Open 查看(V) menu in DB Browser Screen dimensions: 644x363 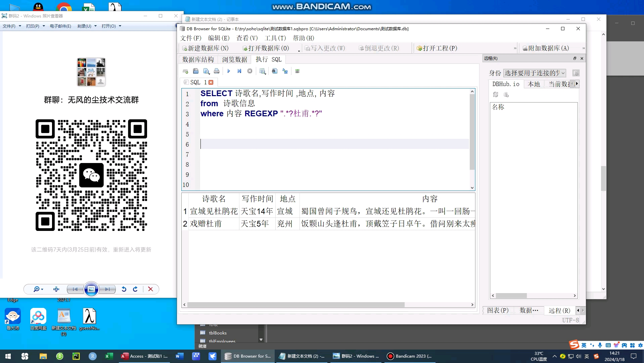point(247,38)
